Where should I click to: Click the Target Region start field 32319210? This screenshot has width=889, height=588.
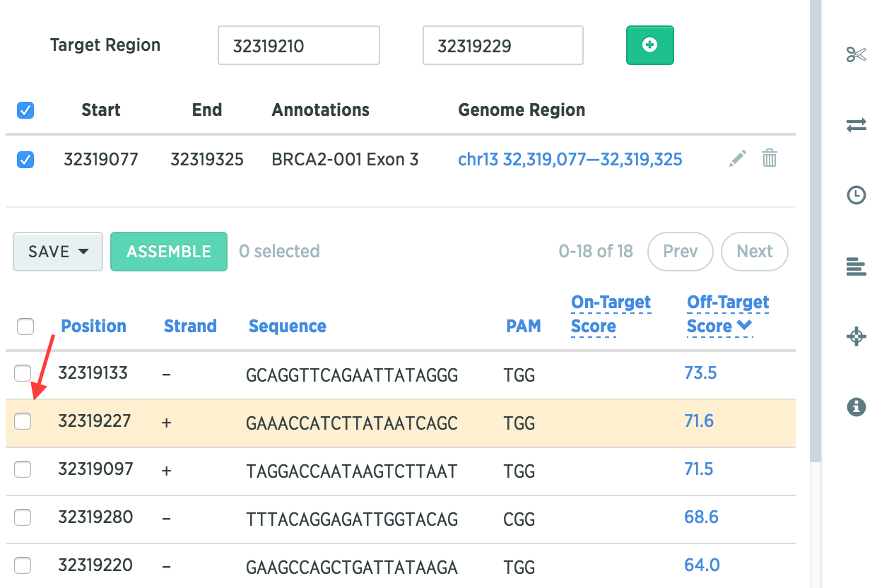299,45
